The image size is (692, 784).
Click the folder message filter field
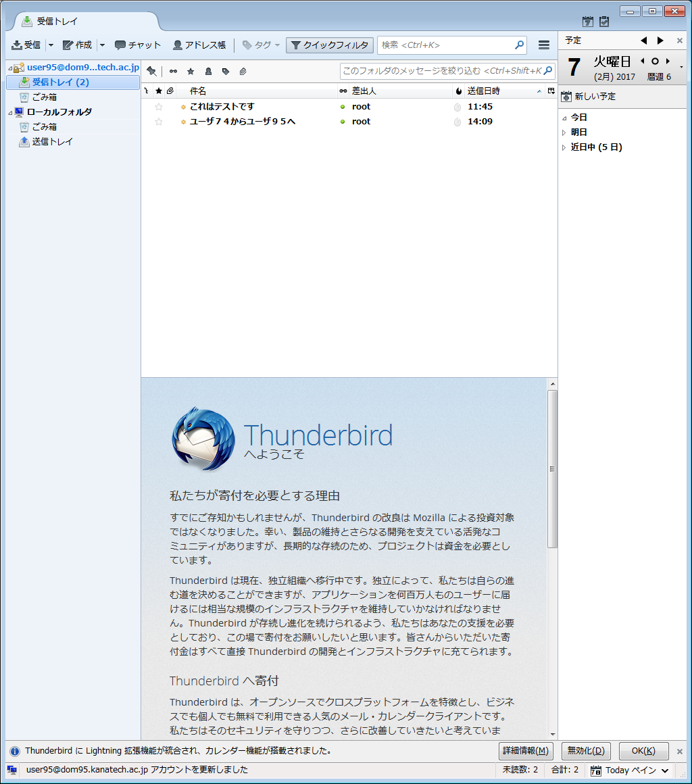447,71
